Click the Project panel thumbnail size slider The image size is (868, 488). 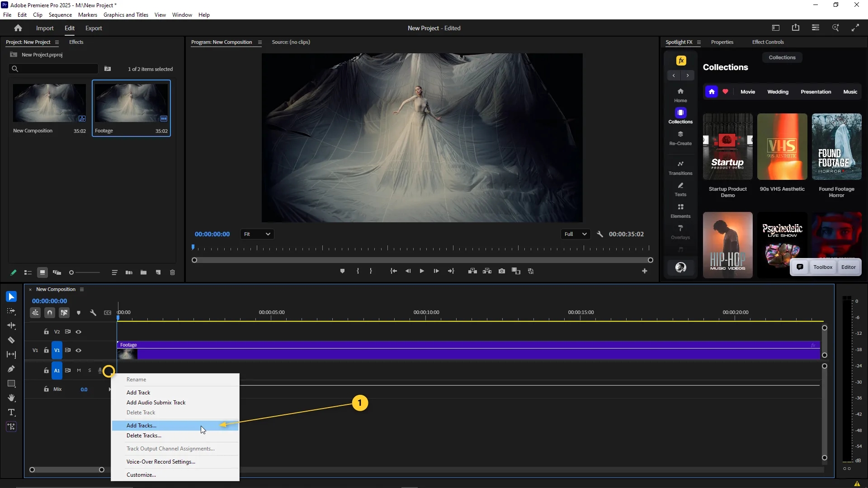click(x=85, y=272)
